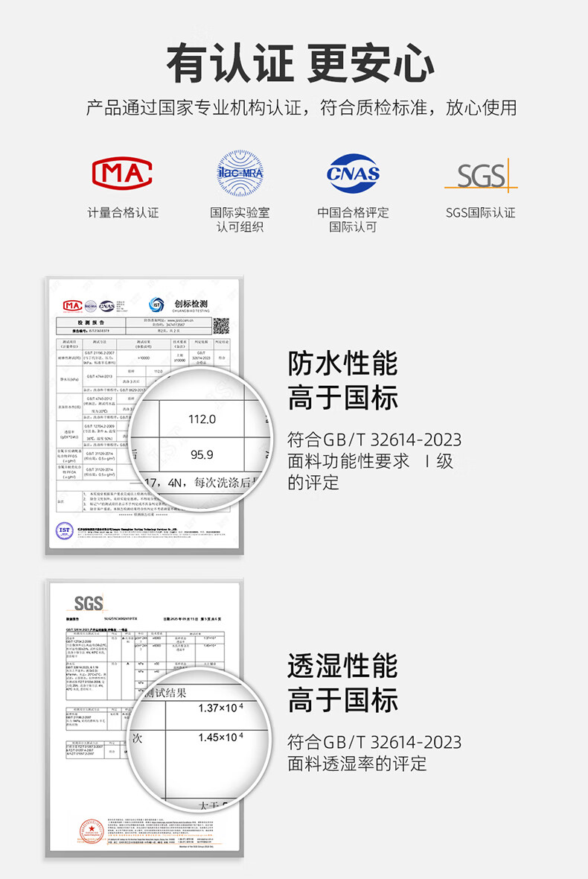Click magnified value 112.0
The height and width of the screenshot is (879, 588).
coord(202,419)
